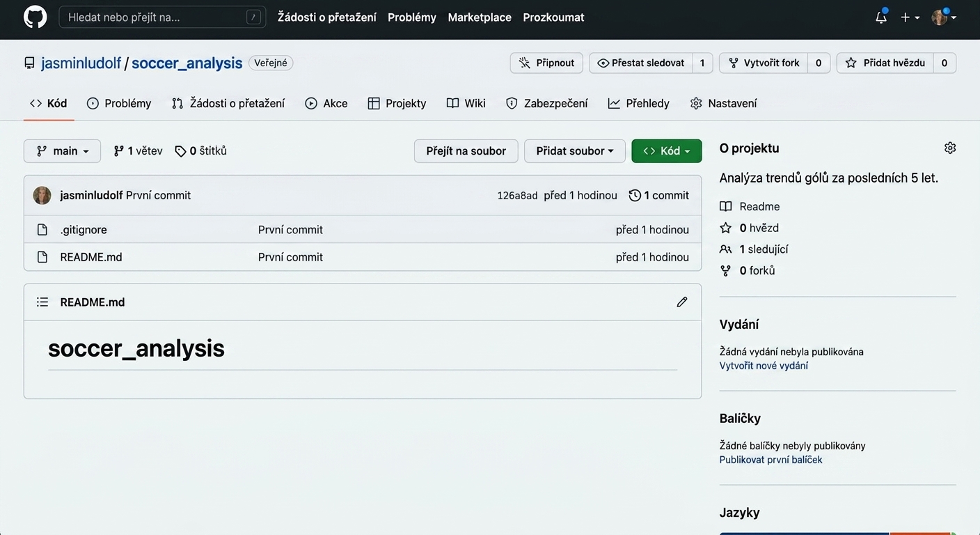Open the README outline list icon
The image size is (980, 535).
click(42, 302)
